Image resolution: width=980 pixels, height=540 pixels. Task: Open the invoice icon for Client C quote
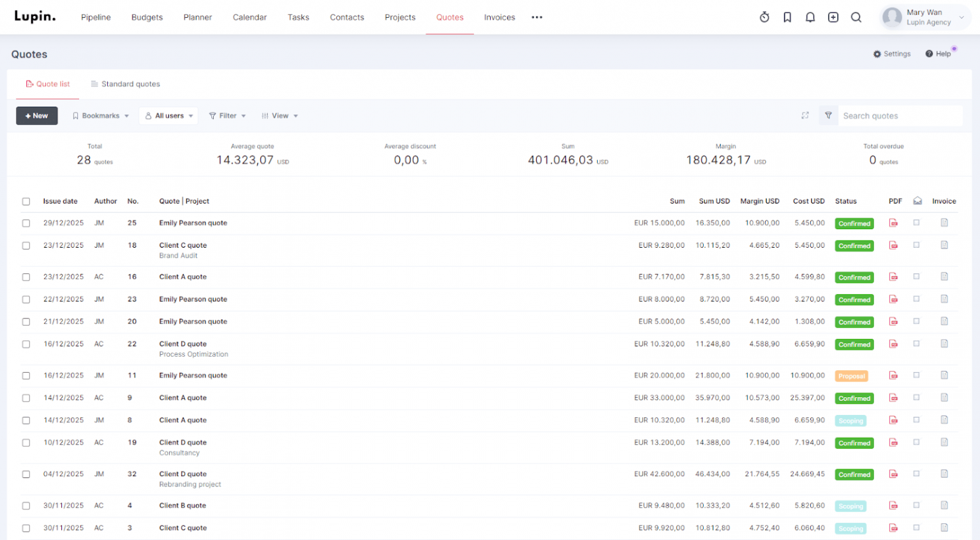(944, 245)
